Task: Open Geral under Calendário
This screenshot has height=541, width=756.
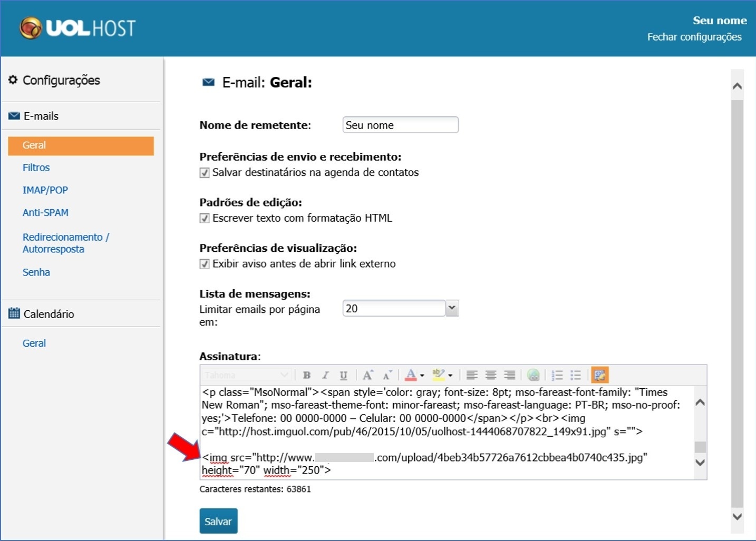Action: tap(34, 343)
